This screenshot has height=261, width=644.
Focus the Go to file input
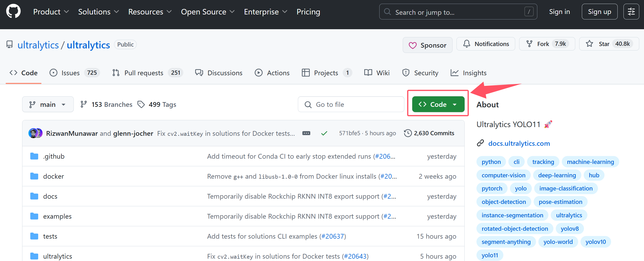pos(351,104)
